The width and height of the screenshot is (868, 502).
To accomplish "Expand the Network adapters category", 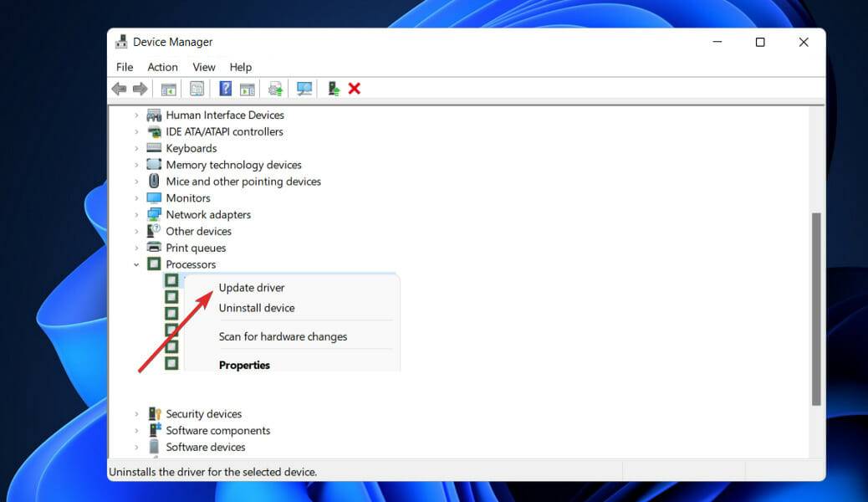I will pos(136,214).
